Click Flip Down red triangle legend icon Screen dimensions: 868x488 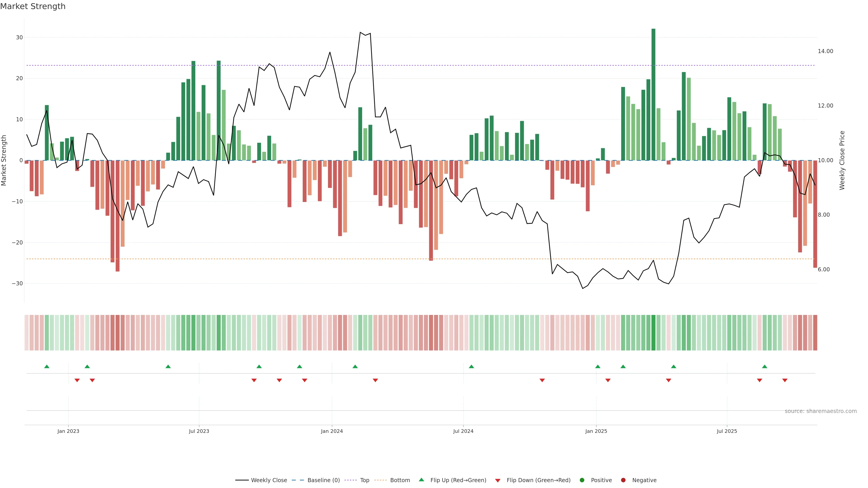[x=498, y=481]
